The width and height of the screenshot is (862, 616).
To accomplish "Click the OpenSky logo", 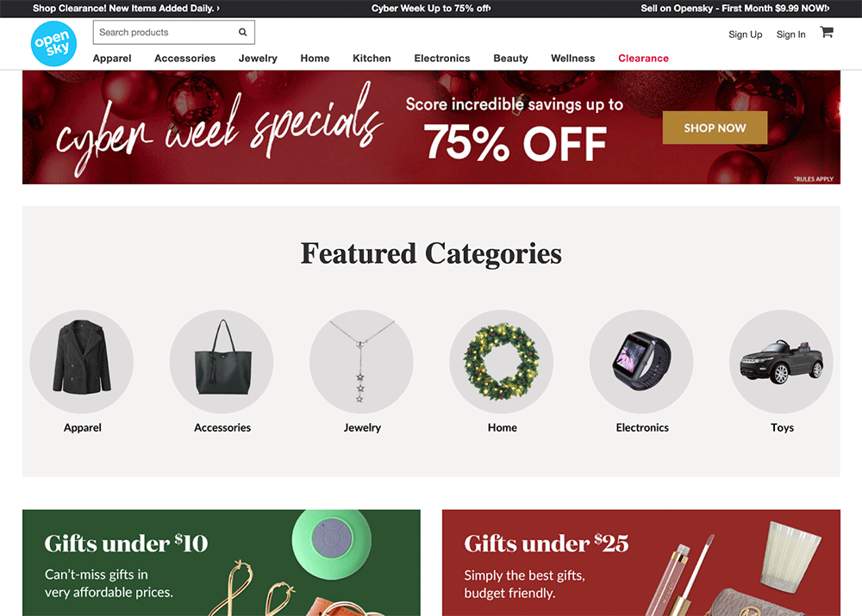I will tap(53, 44).
